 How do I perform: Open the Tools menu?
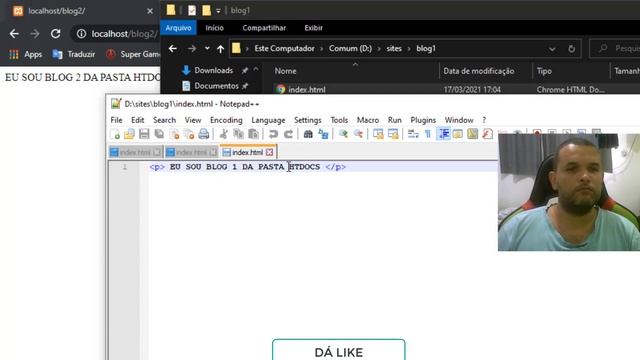point(339,120)
